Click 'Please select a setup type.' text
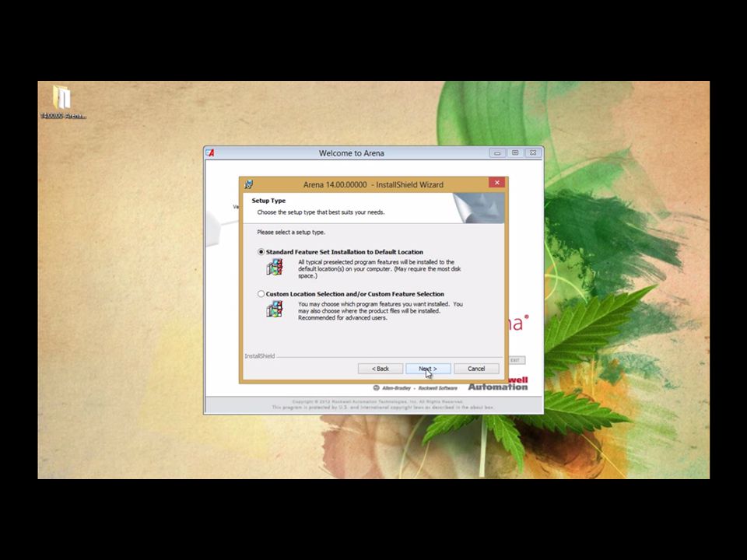This screenshot has height=560, width=747. (x=291, y=233)
